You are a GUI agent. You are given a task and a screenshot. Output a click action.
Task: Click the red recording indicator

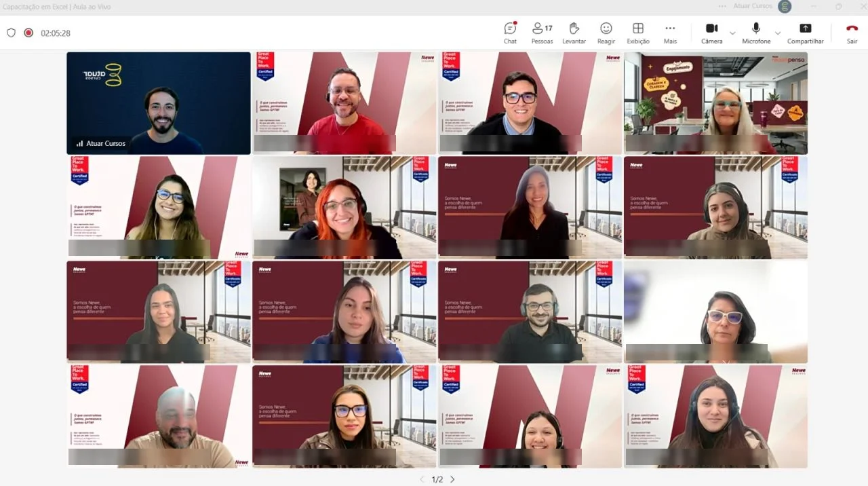pos(28,33)
